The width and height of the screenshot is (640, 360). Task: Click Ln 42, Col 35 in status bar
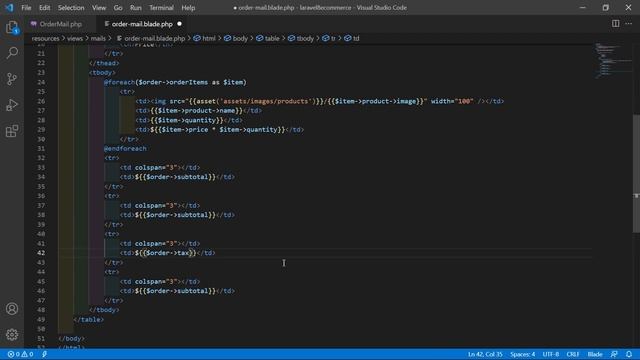point(485,354)
